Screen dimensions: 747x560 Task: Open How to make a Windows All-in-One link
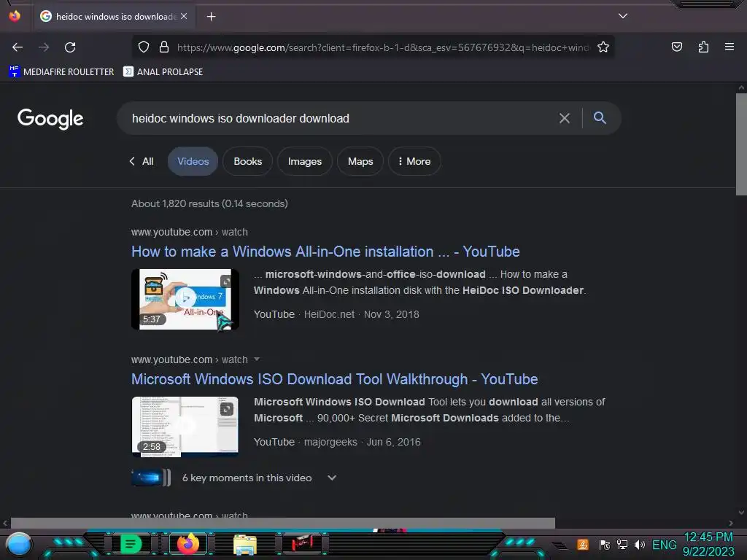click(x=325, y=252)
